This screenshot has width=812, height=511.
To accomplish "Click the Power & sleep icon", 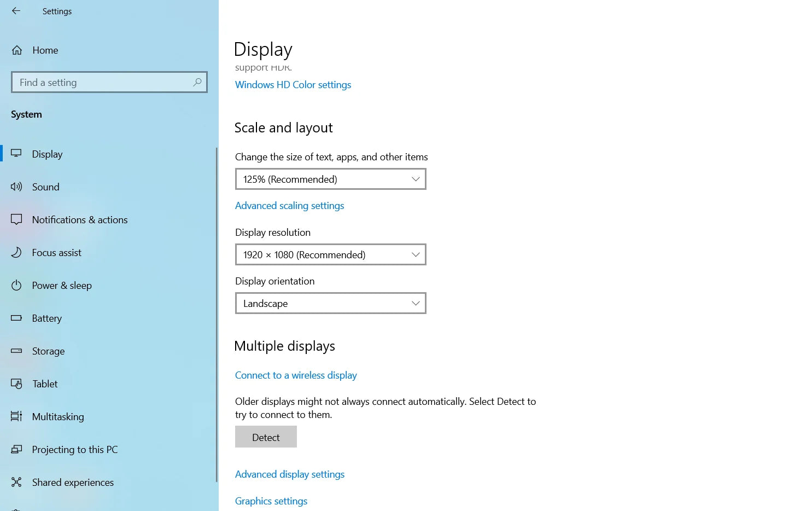I will click(16, 285).
